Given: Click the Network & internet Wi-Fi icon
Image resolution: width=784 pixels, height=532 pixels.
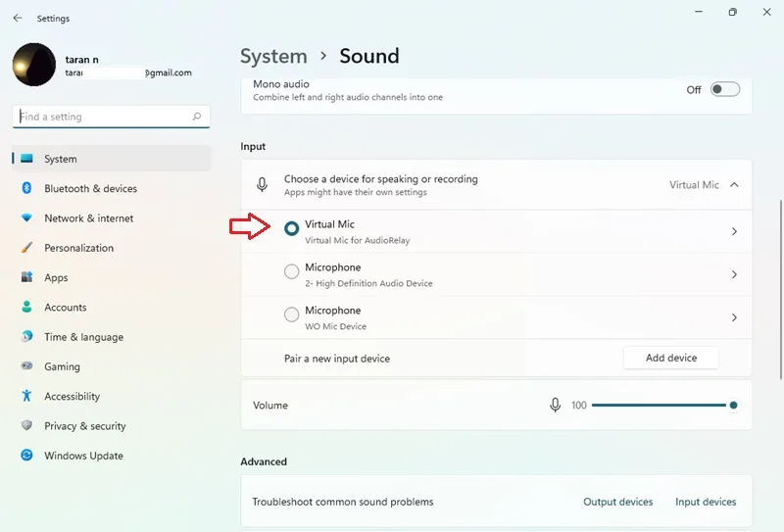Looking at the screenshot, I should tap(27, 218).
